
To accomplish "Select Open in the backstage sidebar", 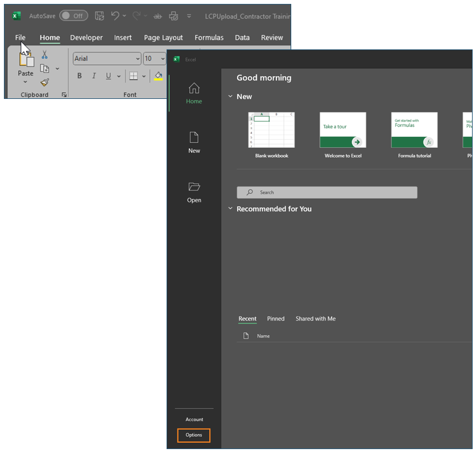I will pos(194,192).
